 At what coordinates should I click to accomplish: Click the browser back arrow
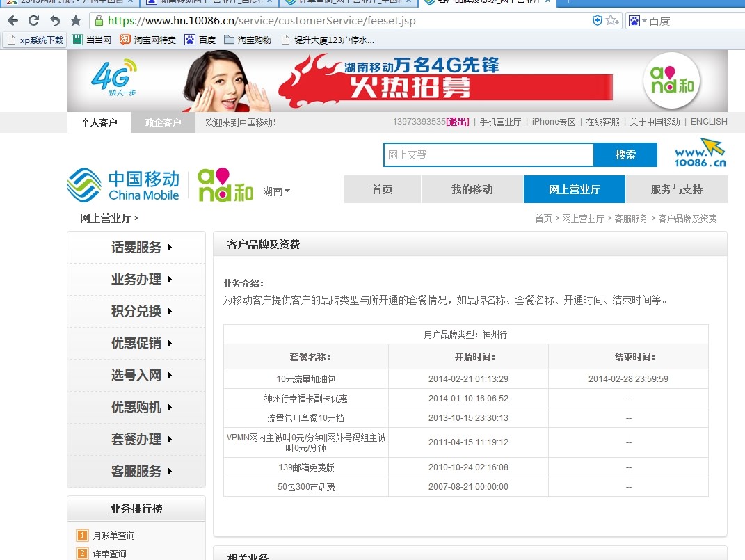[x=12, y=21]
